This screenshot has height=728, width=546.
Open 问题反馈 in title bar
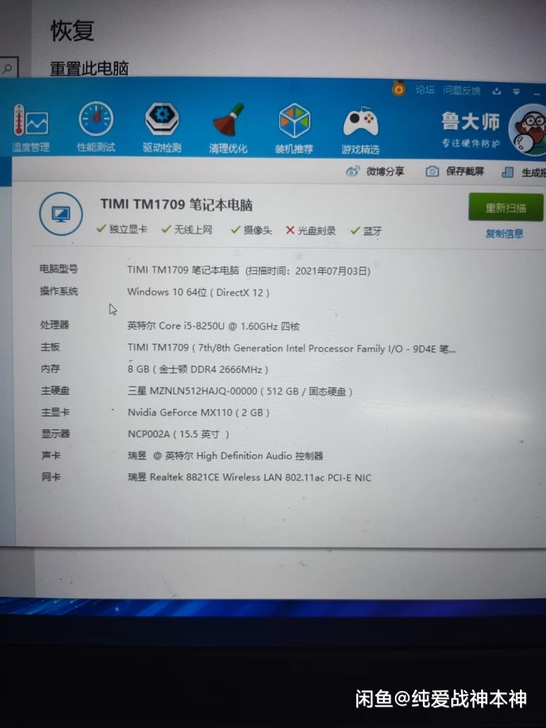[462, 91]
